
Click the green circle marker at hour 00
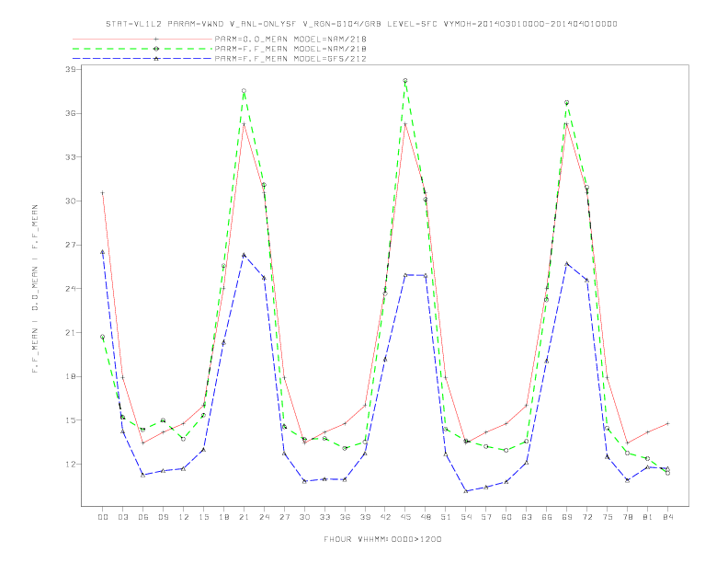pyautogui.click(x=103, y=337)
